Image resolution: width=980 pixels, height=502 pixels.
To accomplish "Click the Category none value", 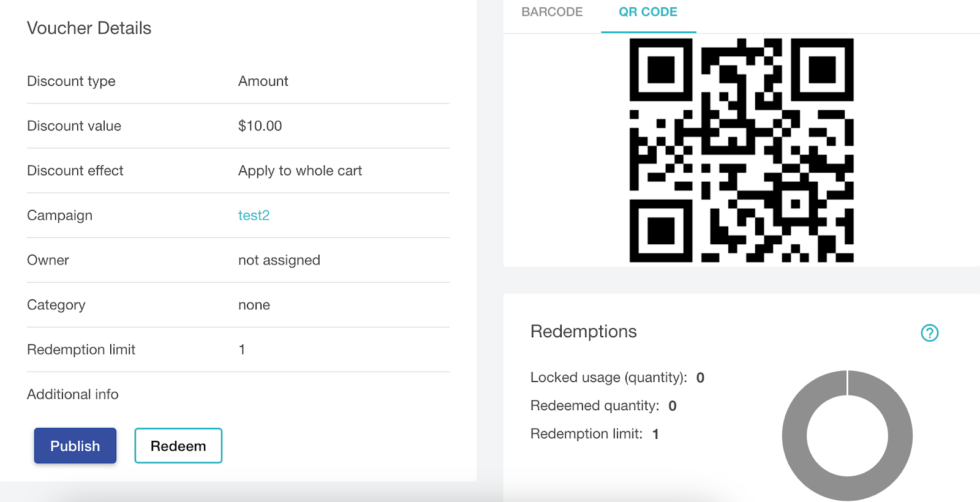I will [x=254, y=305].
